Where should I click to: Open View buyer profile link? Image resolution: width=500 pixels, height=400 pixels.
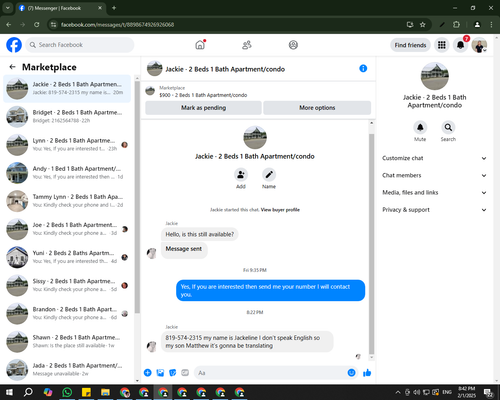point(280,210)
